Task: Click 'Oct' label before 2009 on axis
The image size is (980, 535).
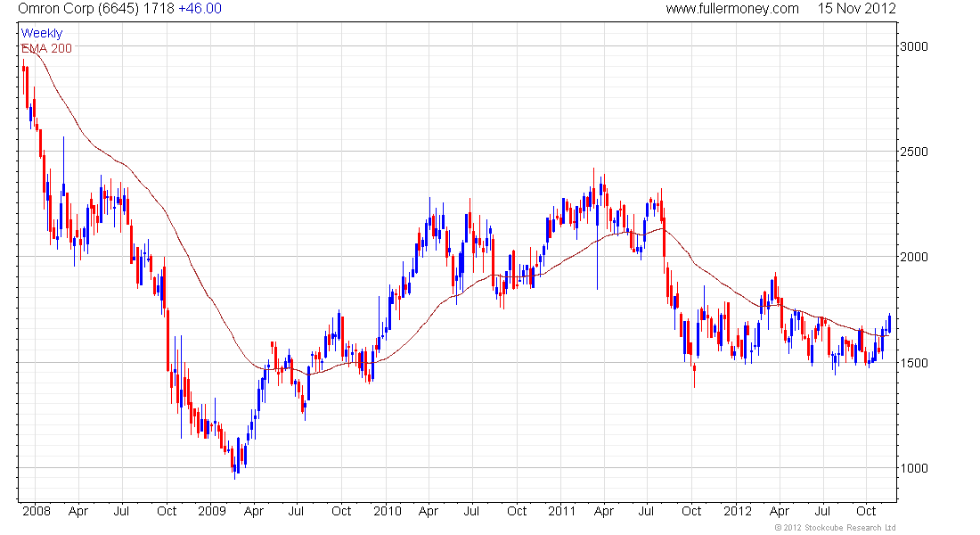Action: pyautogui.click(x=167, y=511)
